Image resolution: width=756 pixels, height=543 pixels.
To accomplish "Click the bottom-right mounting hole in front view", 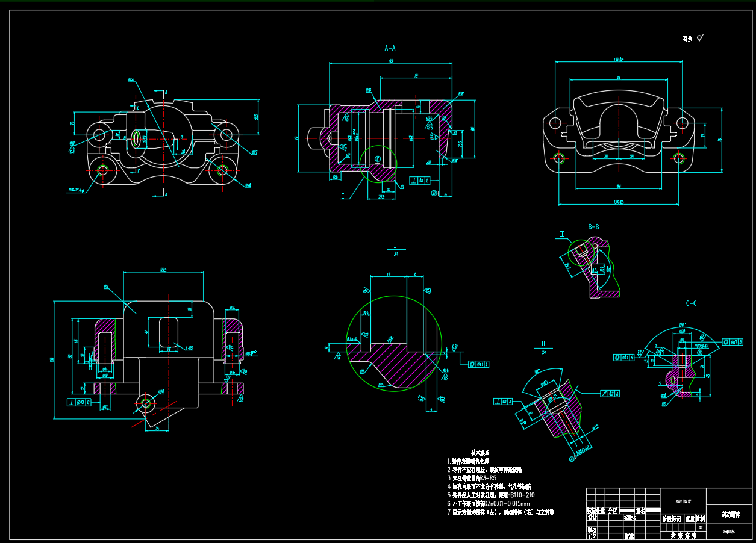I will point(222,170).
